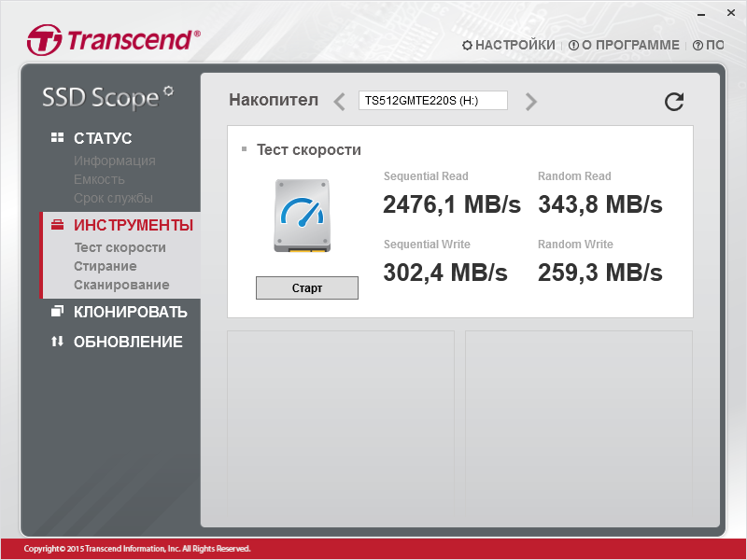Go to the previous drive arrow
747x560 pixels.
coord(339,102)
